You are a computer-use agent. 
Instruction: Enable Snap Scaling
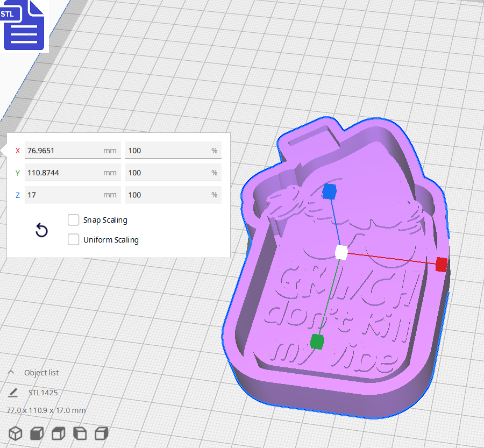(x=73, y=220)
